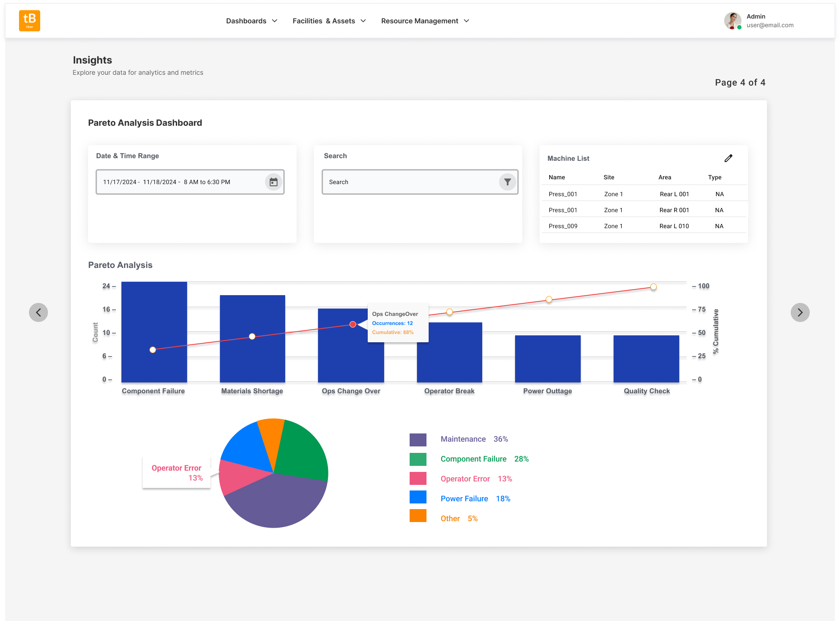
Task: Click the calendar icon to change date range
Action: coord(273,182)
